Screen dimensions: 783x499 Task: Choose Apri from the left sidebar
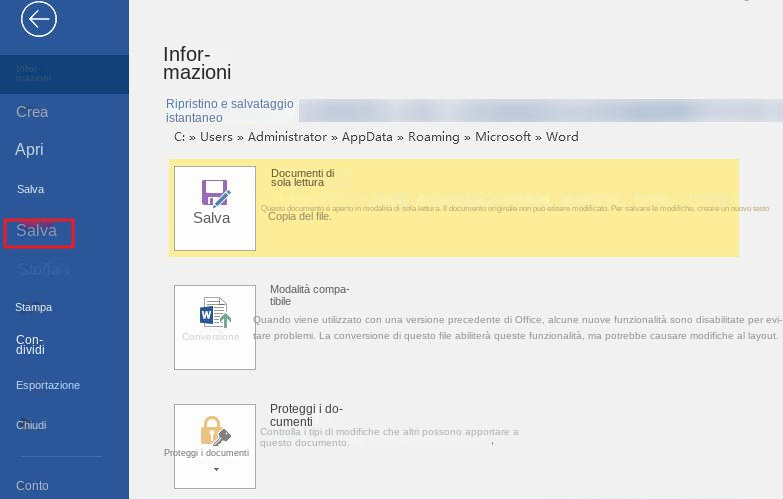29,150
